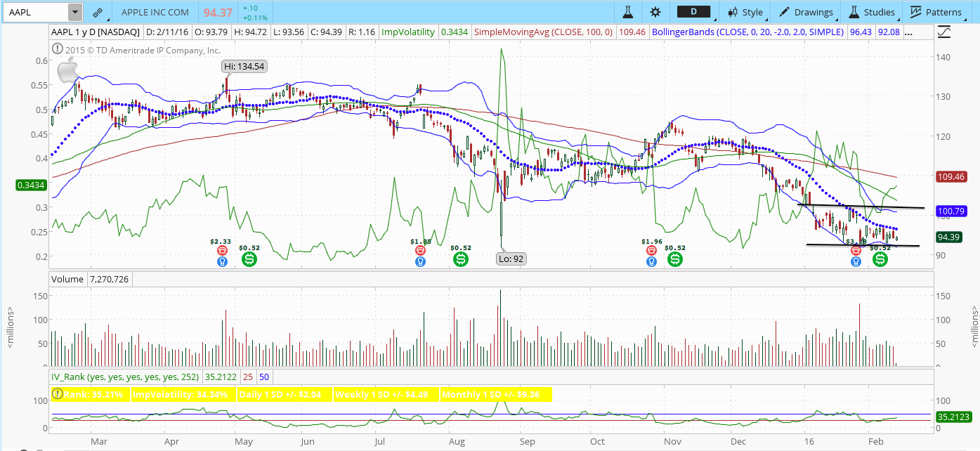980x451 pixels.
Task: Open the D timeframe selector
Action: (693, 12)
